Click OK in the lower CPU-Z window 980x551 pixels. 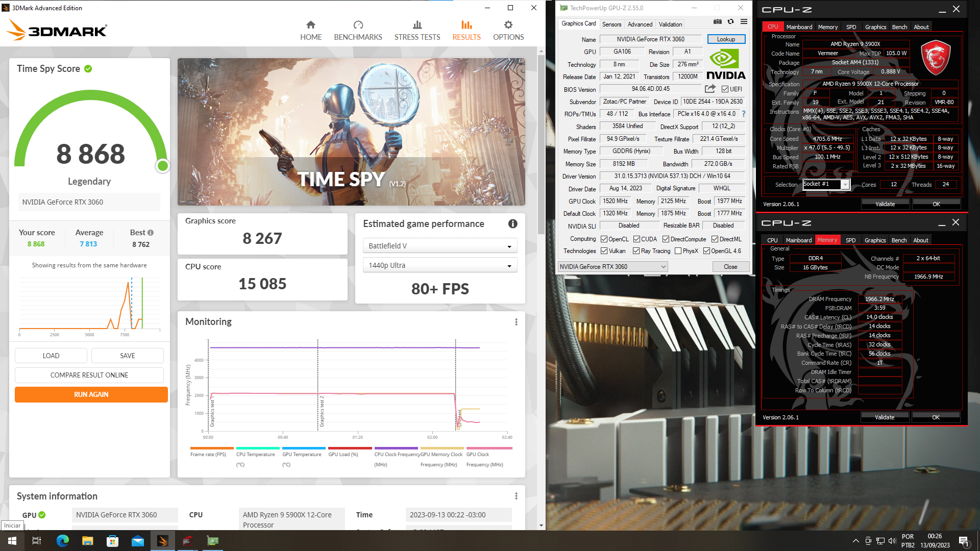point(936,417)
